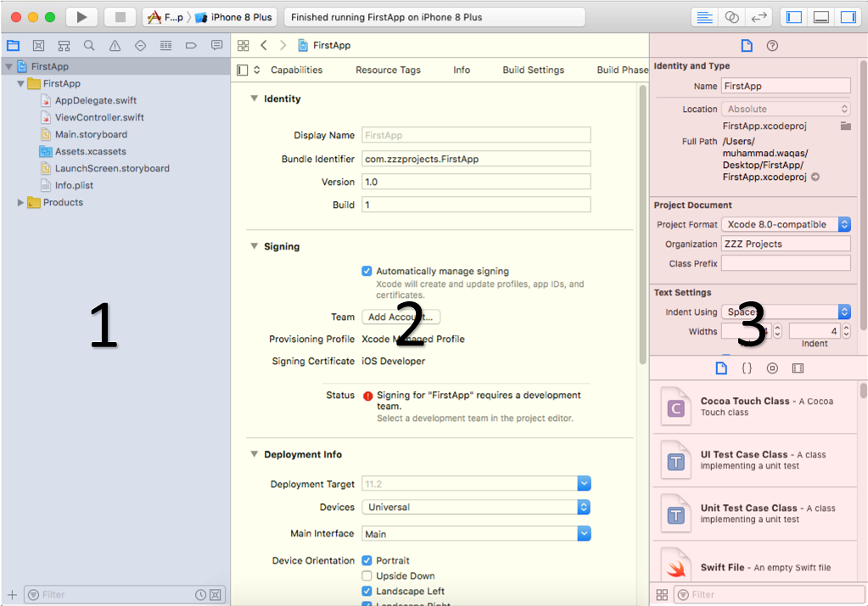Hide the navigator pane
Viewport: 868px width, 606px height.
[794, 17]
